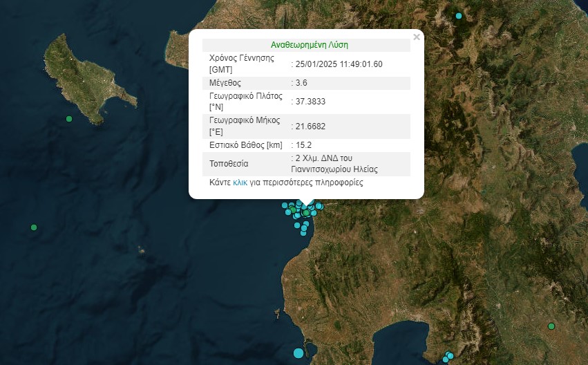Select the cyan marker pair near the bottom gulf
The width and height of the screenshot is (588, 365).
point(448,357)
